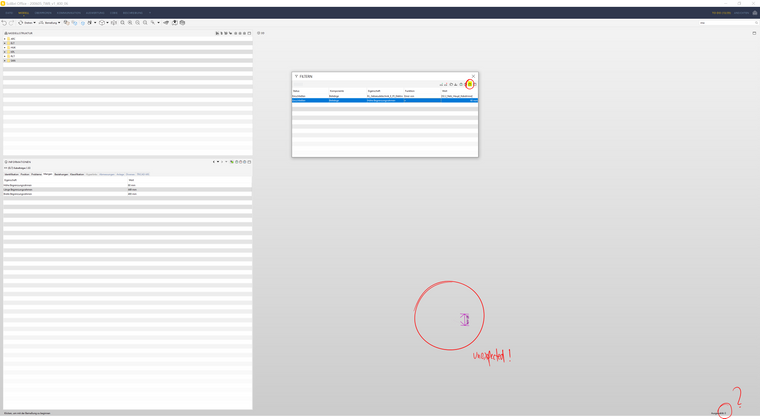
Task: Select the highlighted blue filter row
Action: tap(385, 100)
